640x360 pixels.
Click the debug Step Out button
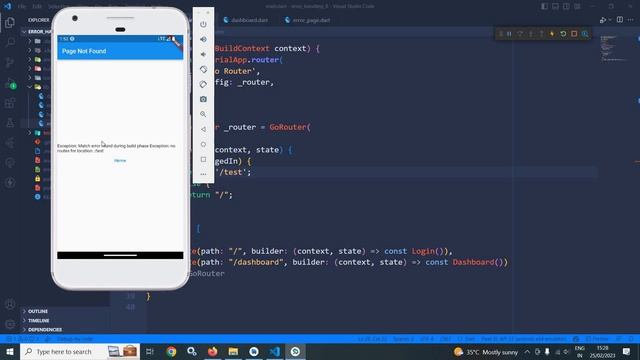pos(542,34)
